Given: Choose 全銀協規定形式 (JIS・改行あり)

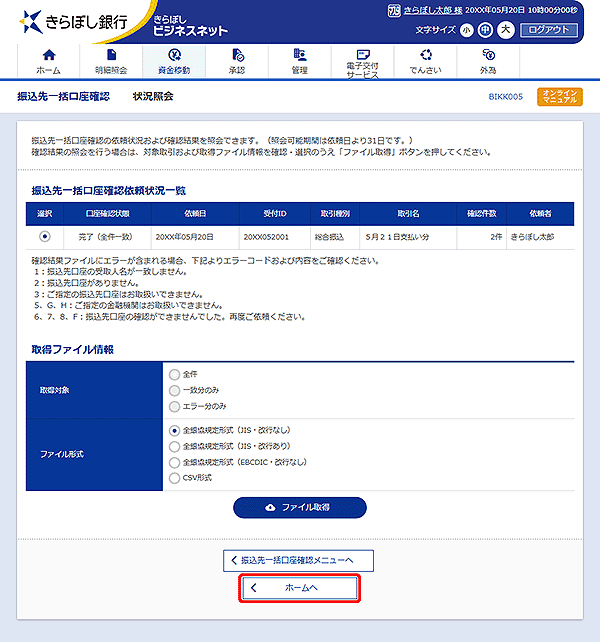Looking at the screenshot, I should pos(174,446).
